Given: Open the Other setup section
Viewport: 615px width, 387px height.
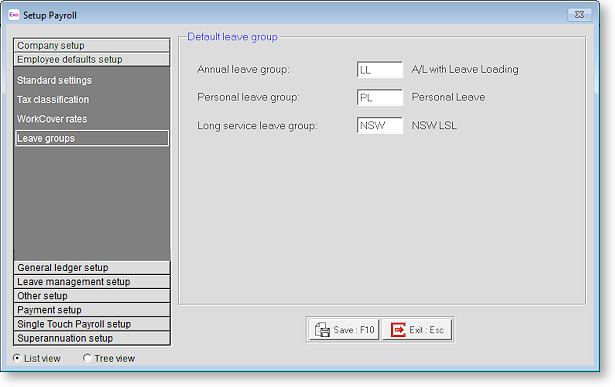Looking at the screenshot, I should (92, 296).
